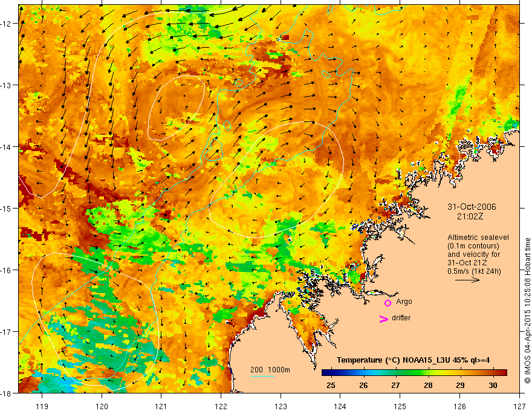Click longitude axis label 124

click(x=340, y=406)
